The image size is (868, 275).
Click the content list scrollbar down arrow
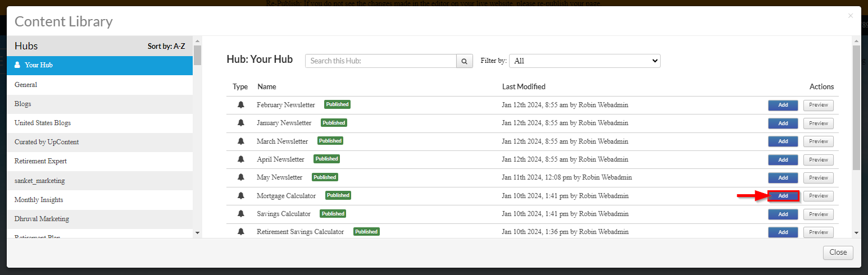click(856, 232)
